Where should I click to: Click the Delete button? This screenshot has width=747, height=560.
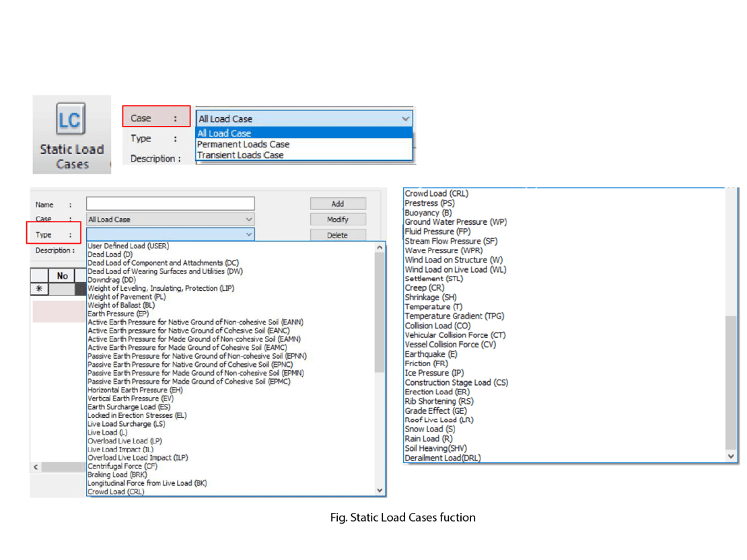pos(338,236)
